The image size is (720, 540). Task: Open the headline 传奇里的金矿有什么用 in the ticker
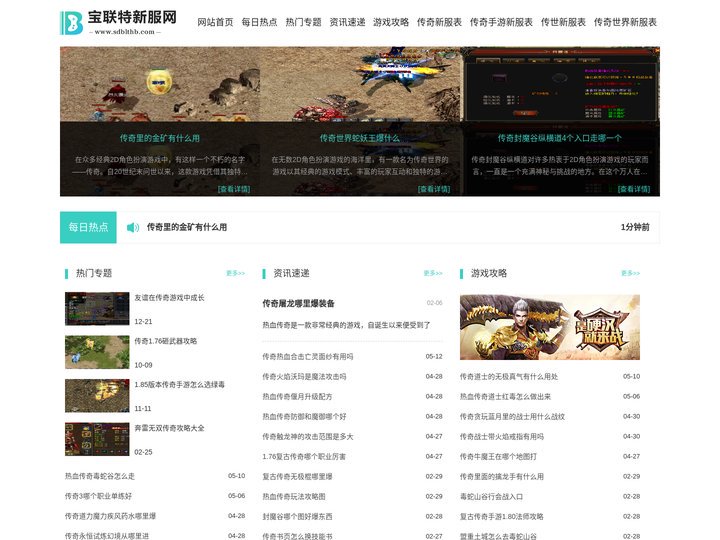tap(187, 227)
